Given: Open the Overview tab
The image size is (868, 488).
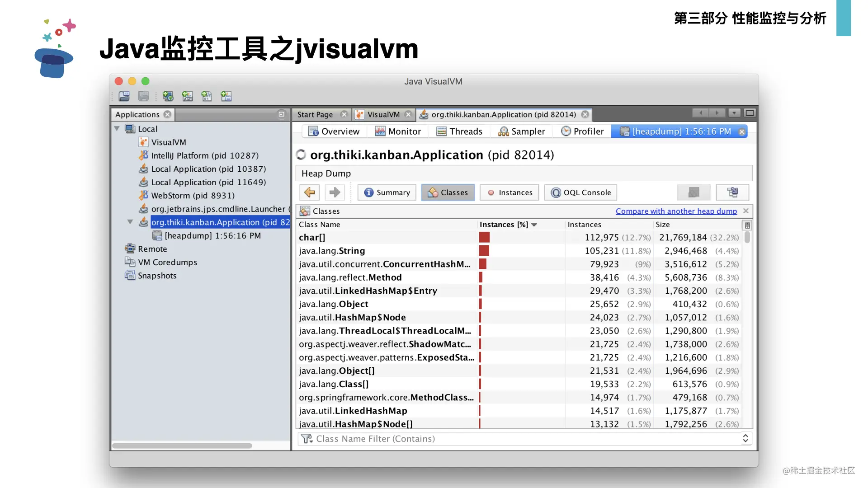Looking at the screenshot, I should click(334, 131).
